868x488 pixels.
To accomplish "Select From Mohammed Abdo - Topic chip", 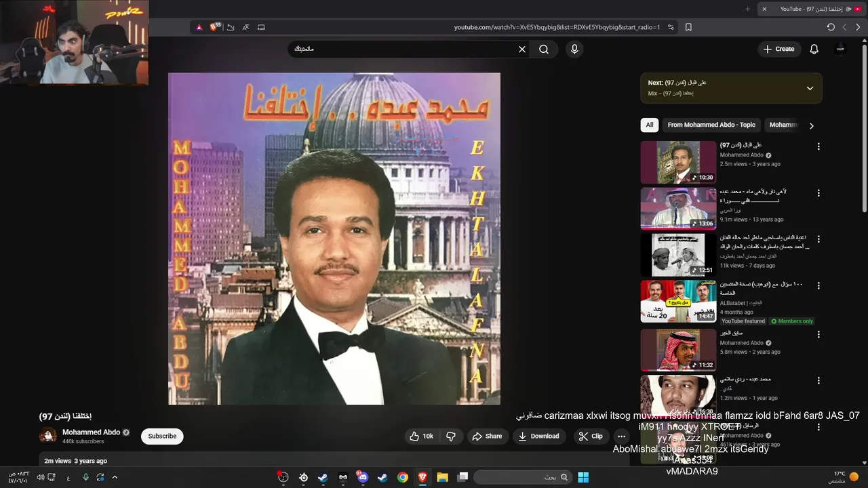I will pyautogui.click(x=711, y=125).
